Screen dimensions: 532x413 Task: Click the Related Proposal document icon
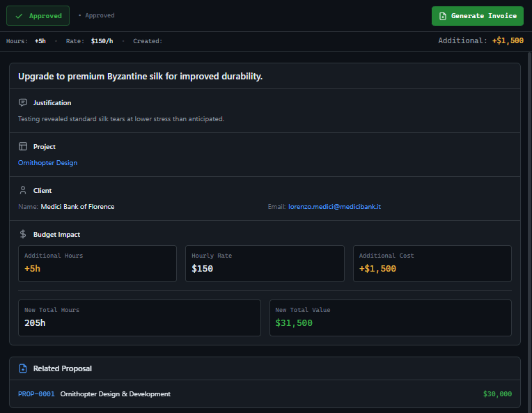point(23,368)
